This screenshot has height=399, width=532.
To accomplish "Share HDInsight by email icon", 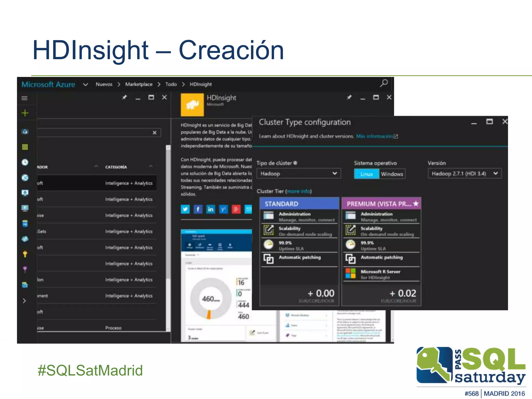I will (248, 209).
